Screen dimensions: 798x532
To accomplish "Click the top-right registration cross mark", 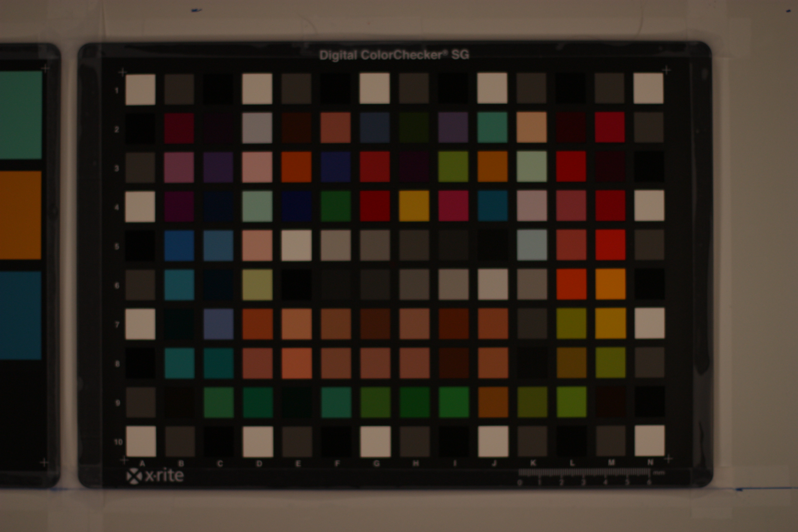I will coord(666,70).
